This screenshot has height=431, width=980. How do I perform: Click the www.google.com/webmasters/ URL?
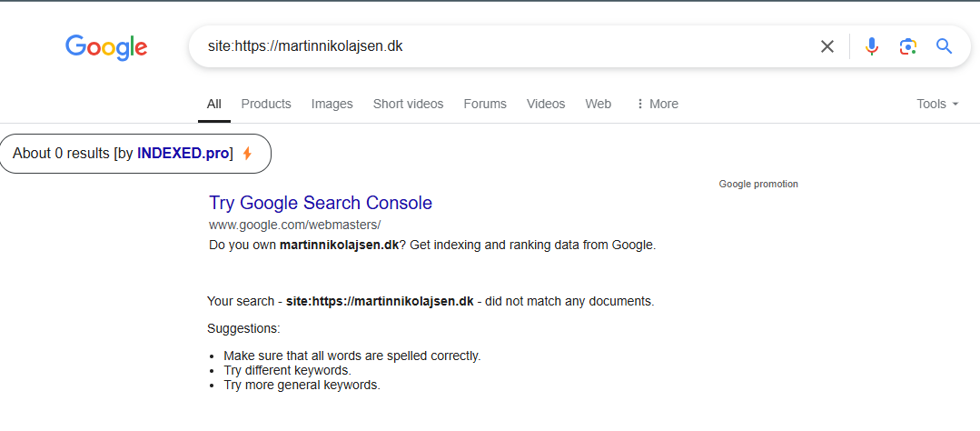click(x=294, y=224)
